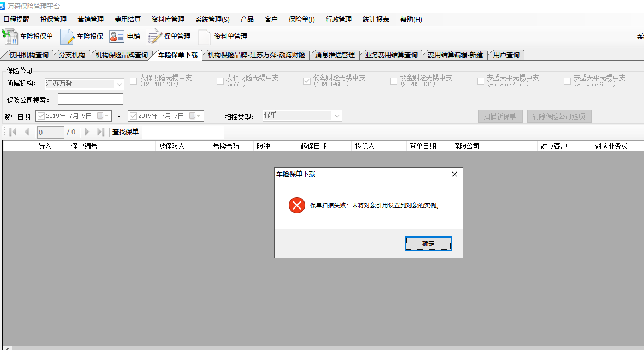Image resolution: width=644 pixels, height=350 pixels.
Task: Open the 资料库管理 menu
Action: (x=168, y=19)
